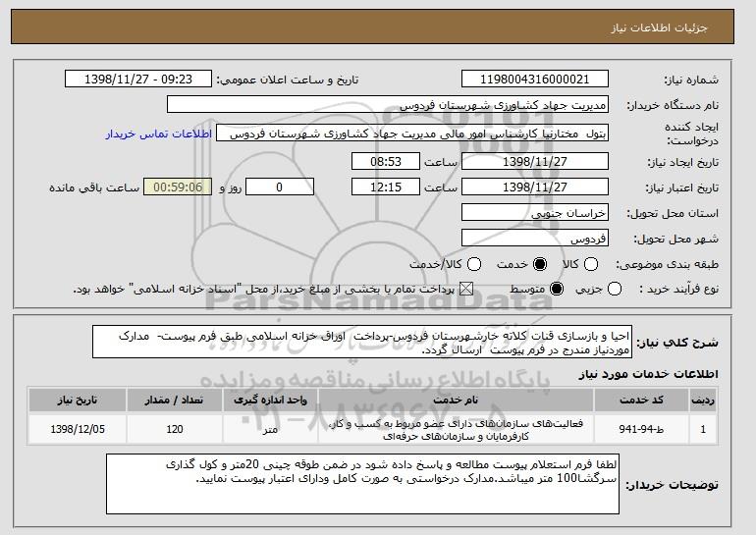Click the شهر محل تحویل field
Viewport: 756px width, 535px height.
534,238
